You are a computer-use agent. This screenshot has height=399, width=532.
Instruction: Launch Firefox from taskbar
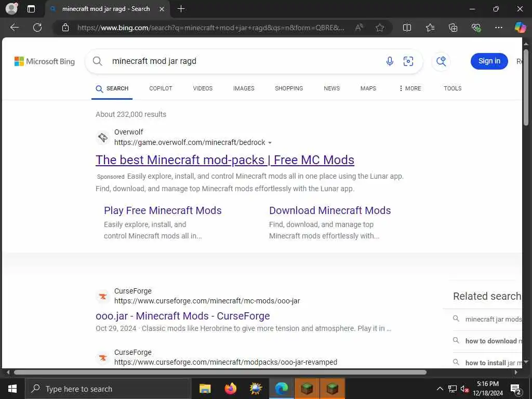pyautogui.click(x=230, y=389)
